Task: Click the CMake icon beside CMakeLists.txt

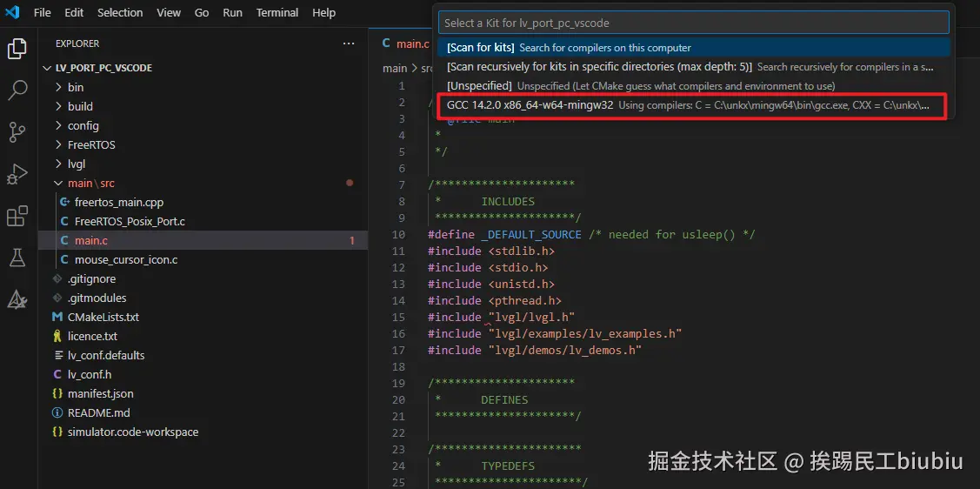Action: [x=57, y=317]
